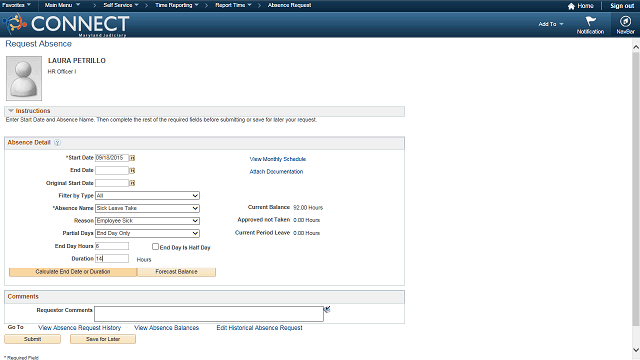Click into the End Date field
640x360 pixels.
click(112, 171)
